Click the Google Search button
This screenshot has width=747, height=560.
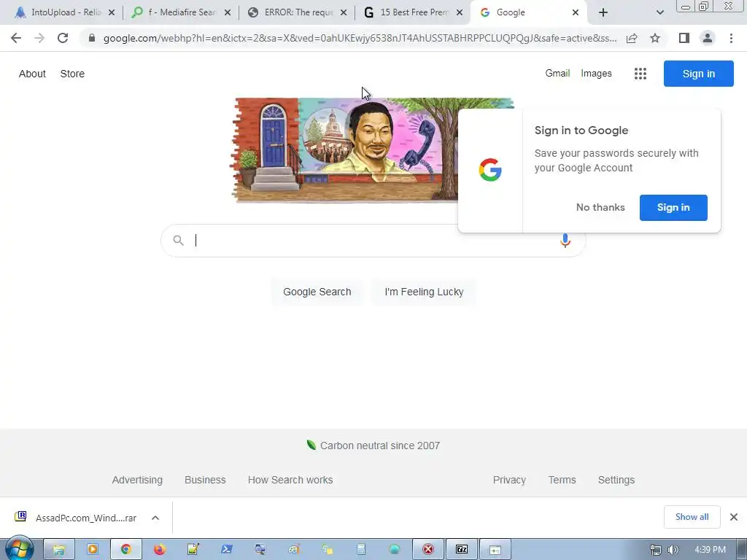[317, 292]
